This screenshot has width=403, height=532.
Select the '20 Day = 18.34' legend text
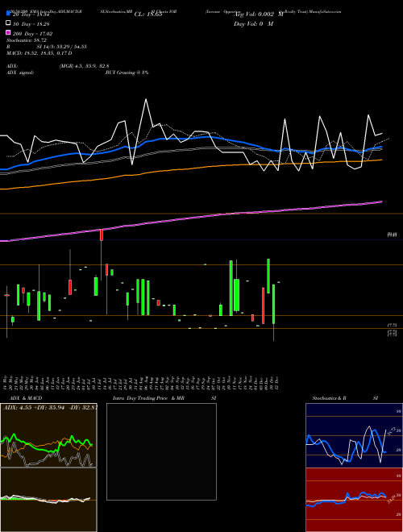(31, 15)
